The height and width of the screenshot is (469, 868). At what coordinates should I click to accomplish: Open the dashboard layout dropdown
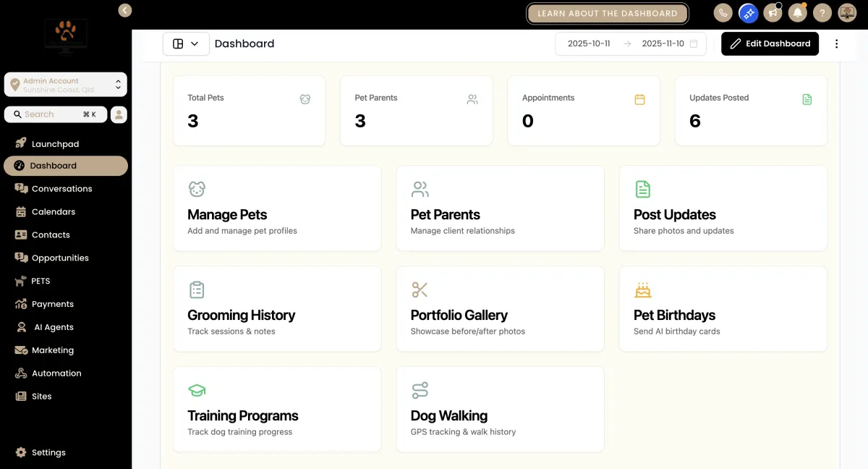[186, 43]
